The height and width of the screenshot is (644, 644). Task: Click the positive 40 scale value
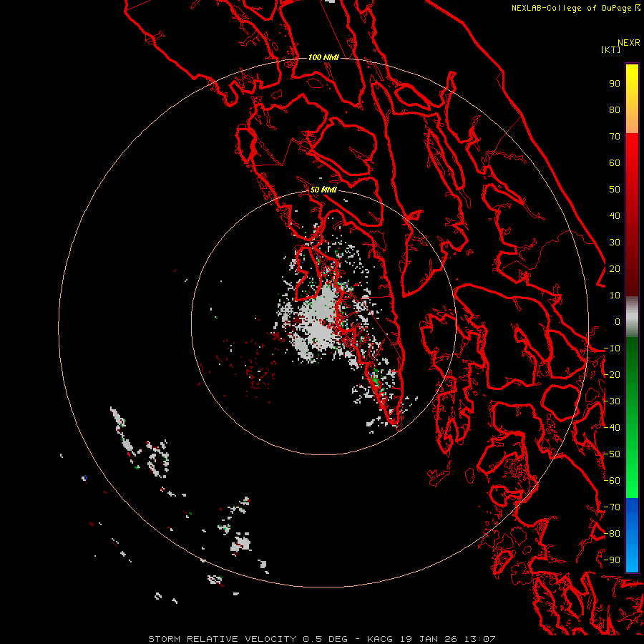tap(615, 216)
